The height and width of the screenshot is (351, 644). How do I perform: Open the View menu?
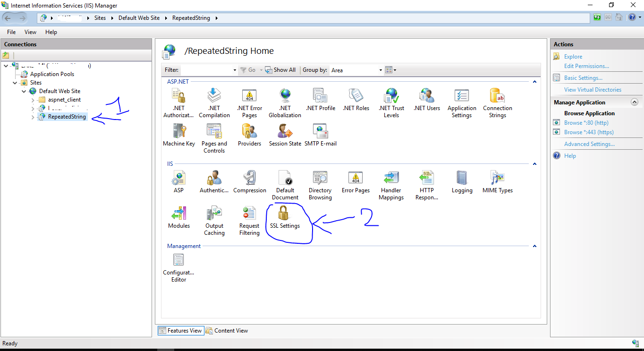[x=30, y=32]
